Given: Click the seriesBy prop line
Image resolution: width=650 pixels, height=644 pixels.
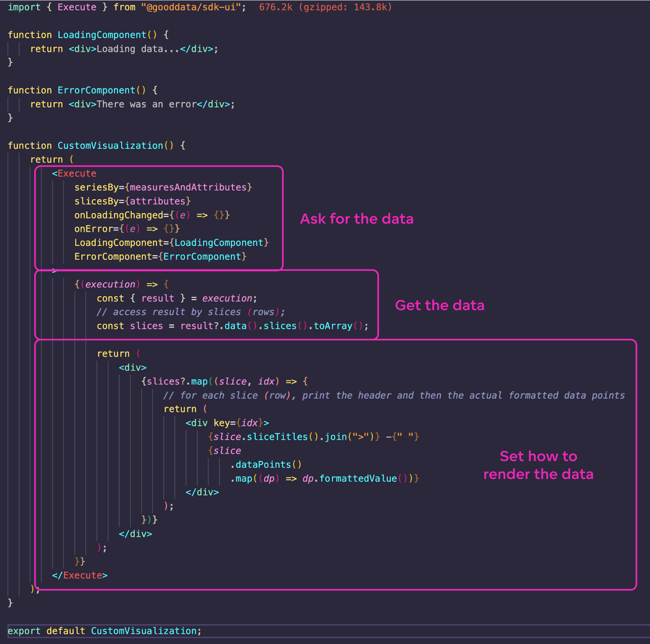Looking at the screenshot, I should (x=163, y=187).
